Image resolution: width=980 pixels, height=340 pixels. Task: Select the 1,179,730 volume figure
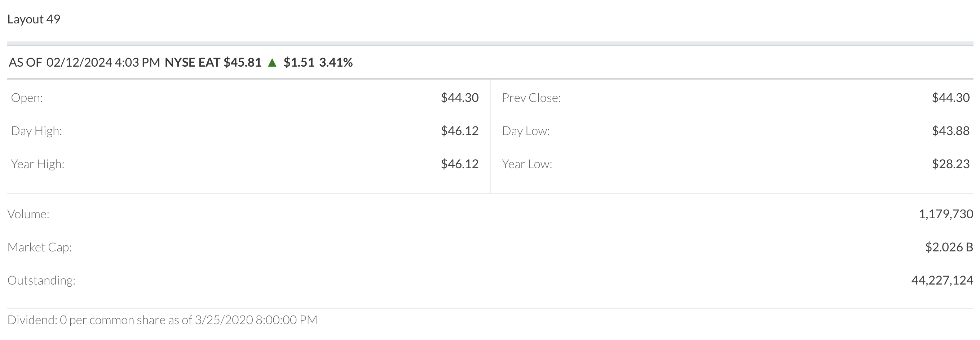pyautogui.click(x=946, y=214)
